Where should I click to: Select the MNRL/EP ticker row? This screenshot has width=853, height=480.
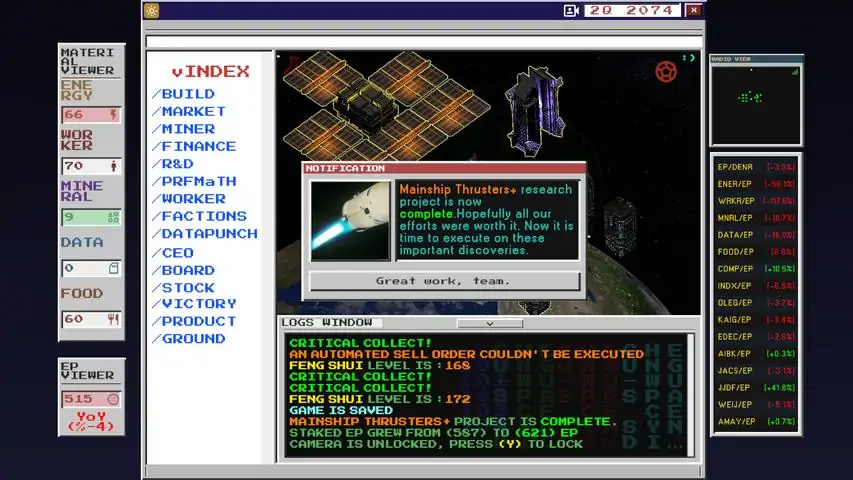pos(756,218)
